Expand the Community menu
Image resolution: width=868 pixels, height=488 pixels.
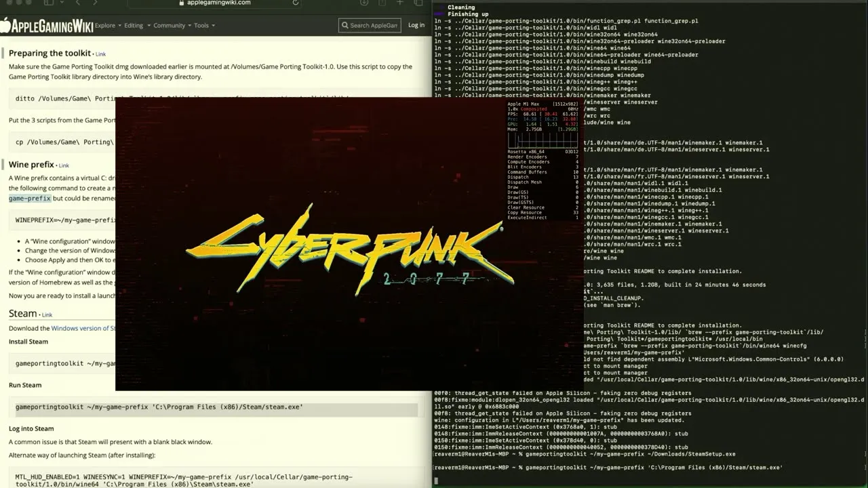tap(172, 26)
